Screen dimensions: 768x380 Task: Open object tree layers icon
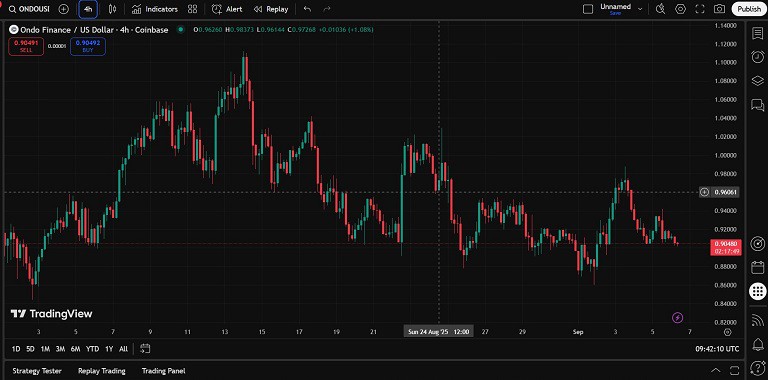pyautogui.click(x=757, y=81)
